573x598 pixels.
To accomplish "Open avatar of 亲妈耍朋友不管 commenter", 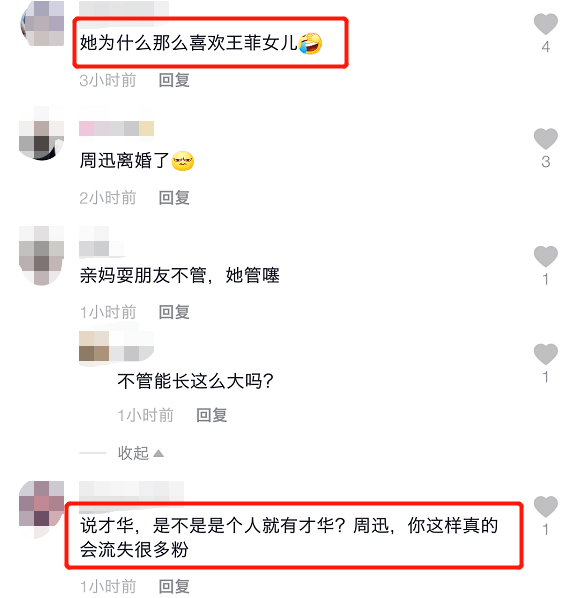I will coord(41,256).
